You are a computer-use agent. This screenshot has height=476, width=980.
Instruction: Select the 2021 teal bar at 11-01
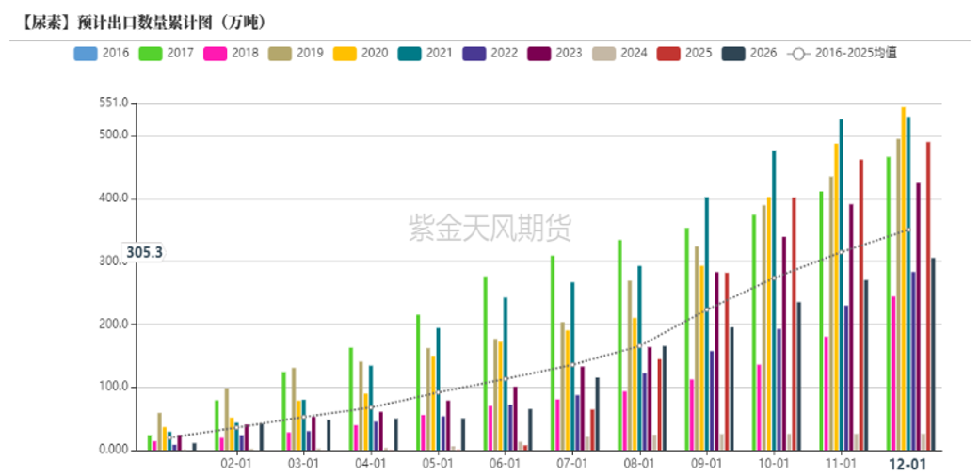pos(842,285)
